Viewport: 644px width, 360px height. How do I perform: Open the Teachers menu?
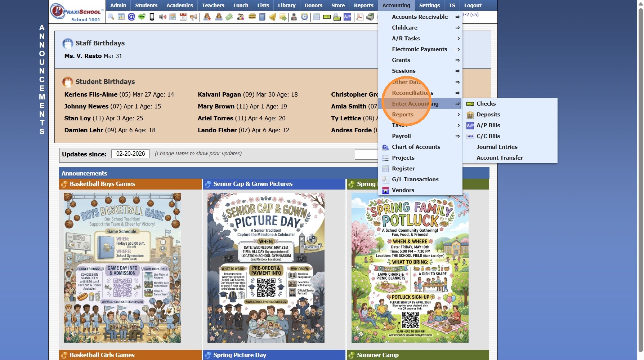[x=213, y=5]
